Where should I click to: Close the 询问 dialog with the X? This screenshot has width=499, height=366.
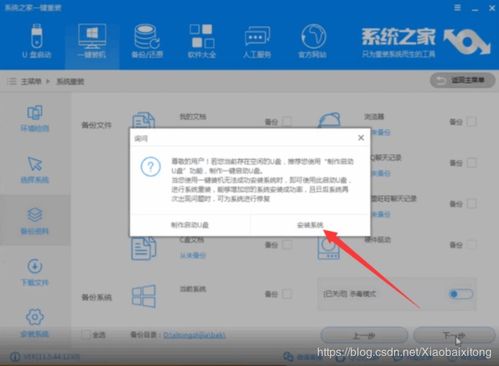tap(361, 138)
